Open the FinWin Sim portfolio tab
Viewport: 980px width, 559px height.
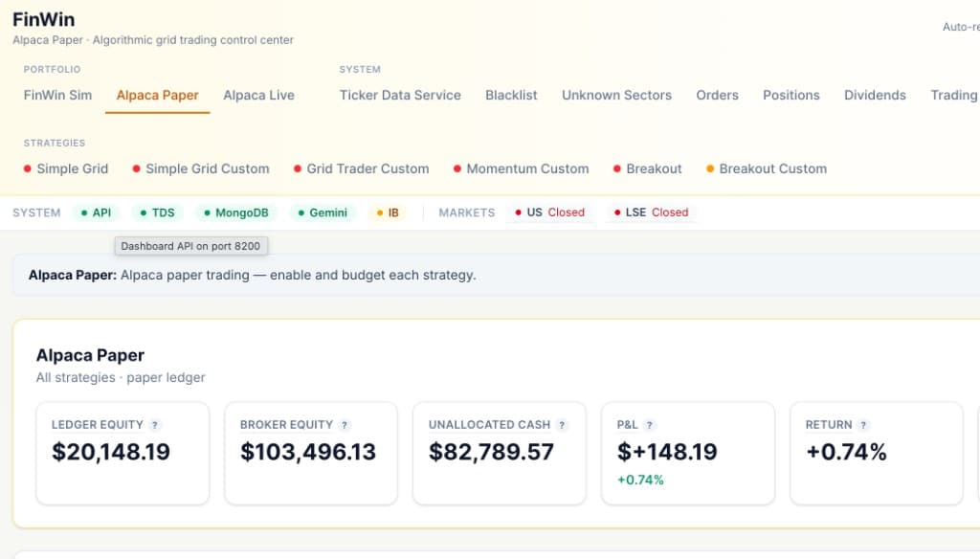pos(57,95)
